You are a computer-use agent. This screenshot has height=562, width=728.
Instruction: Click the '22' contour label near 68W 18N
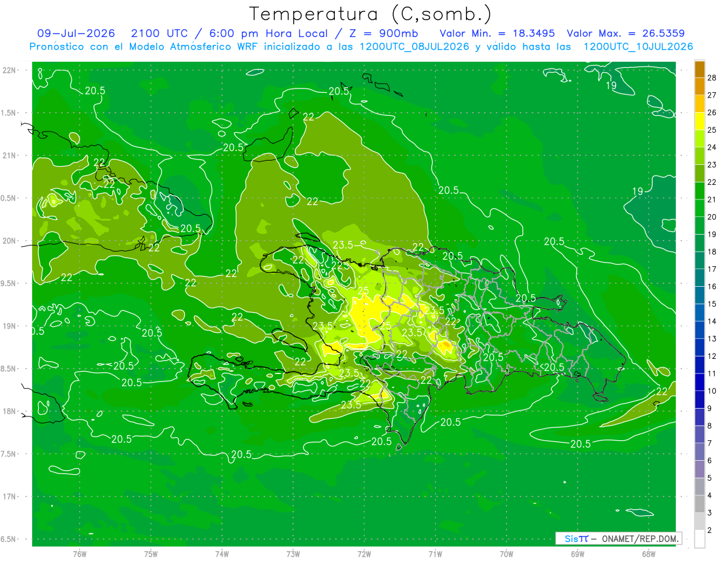coord(661,392)
